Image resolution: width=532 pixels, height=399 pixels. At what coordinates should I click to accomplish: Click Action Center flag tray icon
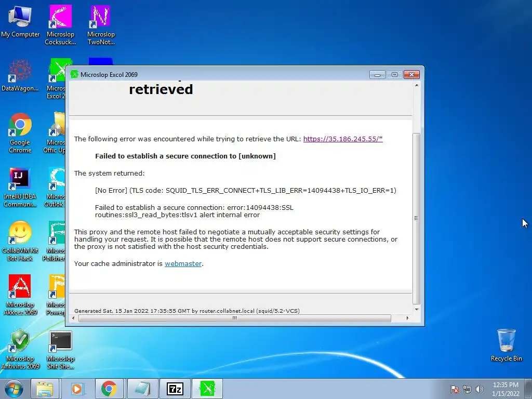(x=455, y=389)
